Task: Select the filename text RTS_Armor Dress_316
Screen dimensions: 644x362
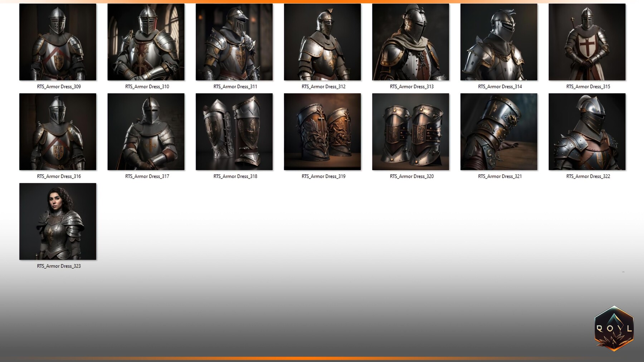Action: point(59,176)
